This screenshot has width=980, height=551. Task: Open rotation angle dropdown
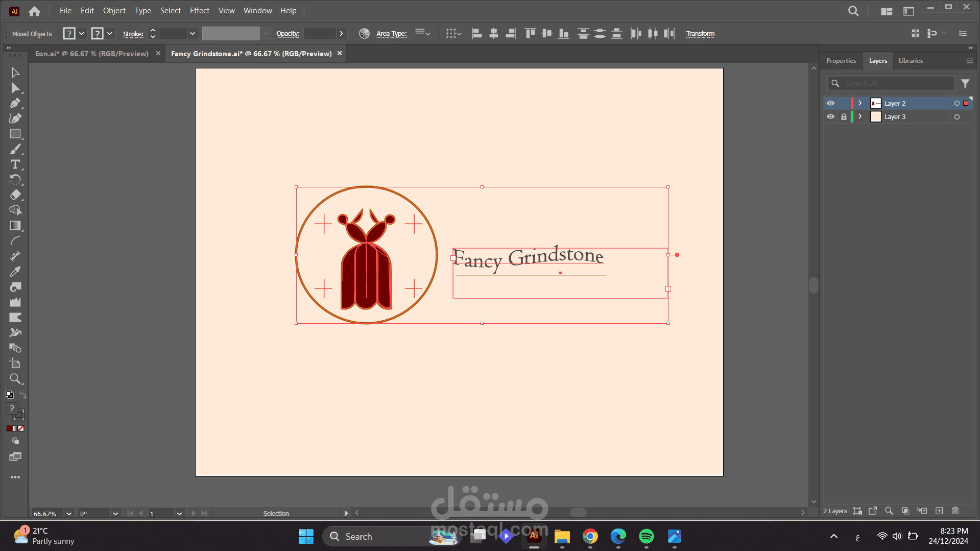pos(115,513)
